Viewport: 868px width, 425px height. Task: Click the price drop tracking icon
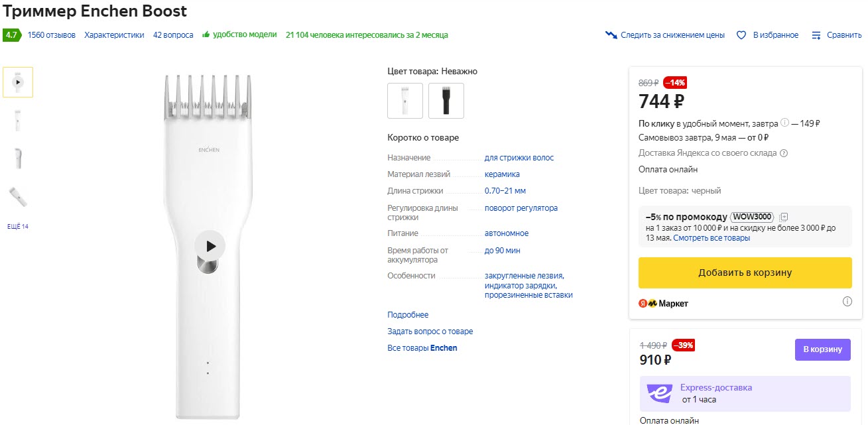tap(611, 35)
